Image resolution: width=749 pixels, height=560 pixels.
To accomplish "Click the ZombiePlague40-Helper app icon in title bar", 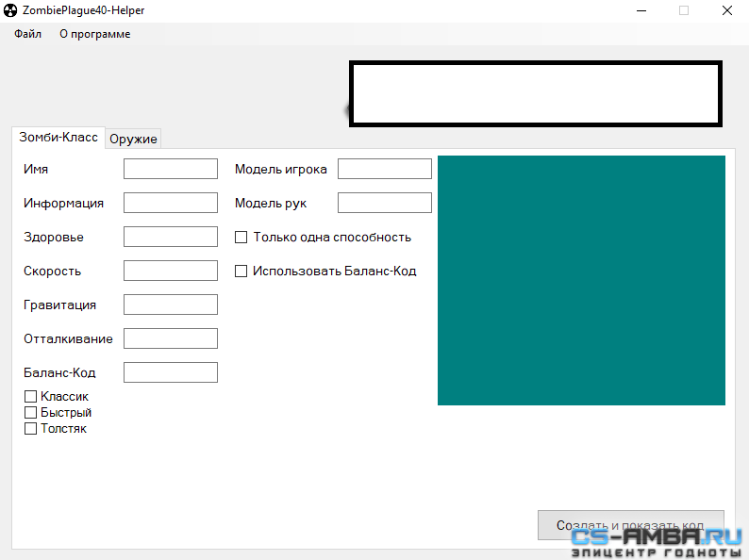I will point(11,10).
